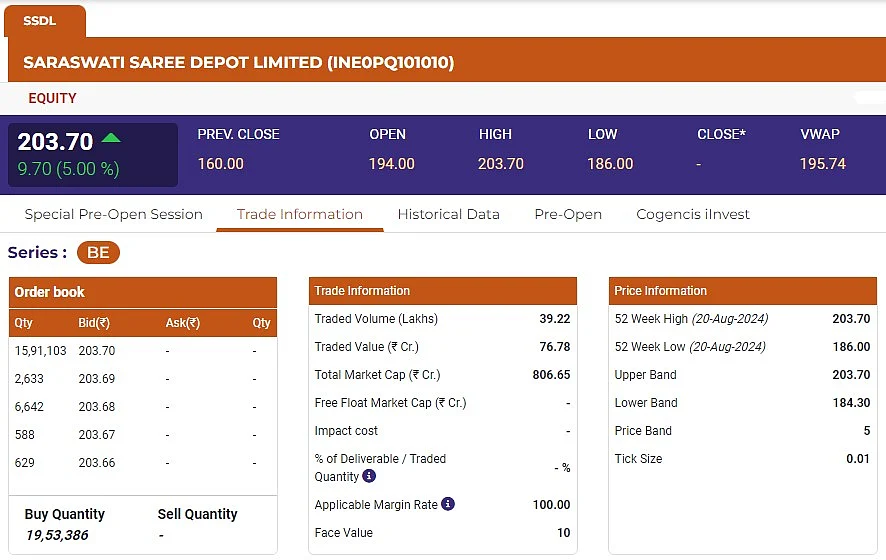
Task: Click Traded Volume value 39.22
Action: point(555,319)
